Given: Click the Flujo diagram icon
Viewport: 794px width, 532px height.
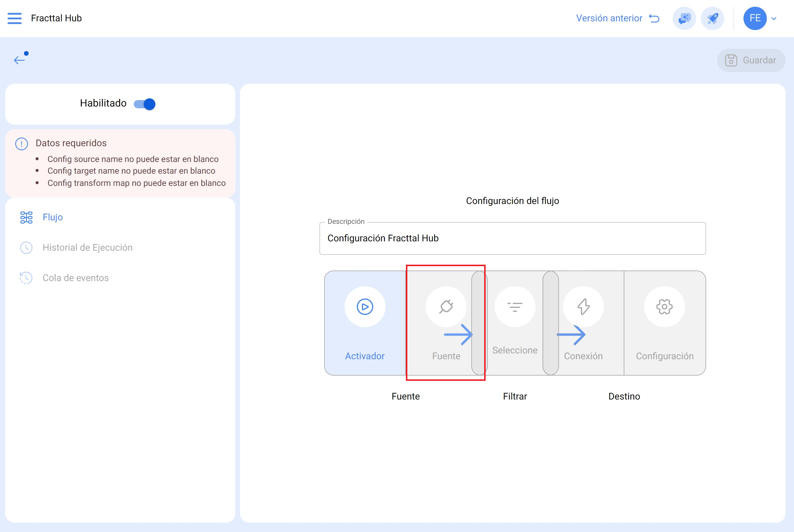Looking at the screenshot, I should [26, 217].
